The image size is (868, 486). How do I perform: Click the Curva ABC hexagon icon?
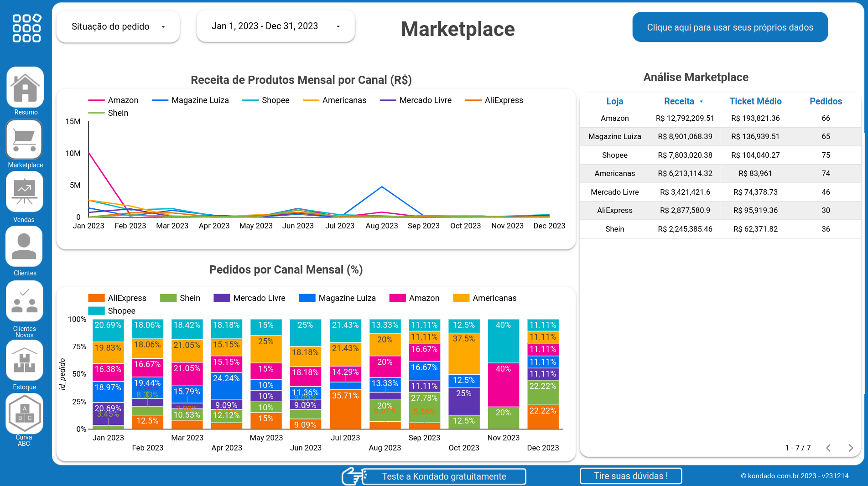pos(24,414)
